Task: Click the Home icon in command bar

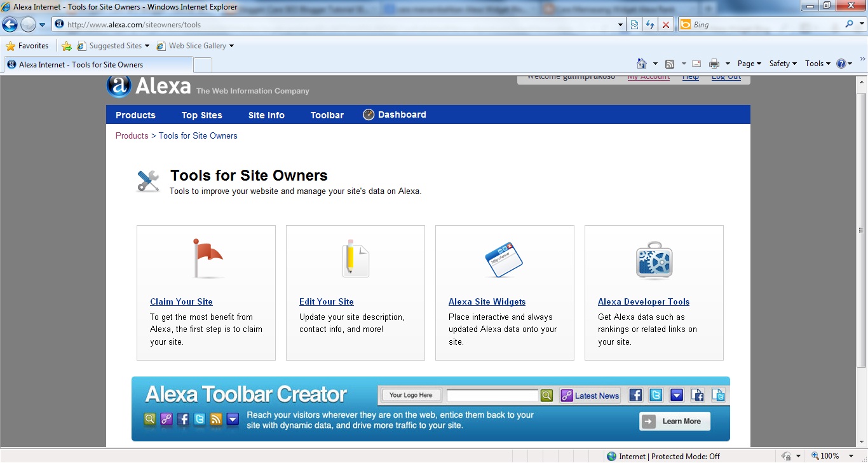Action: point(642,64)
